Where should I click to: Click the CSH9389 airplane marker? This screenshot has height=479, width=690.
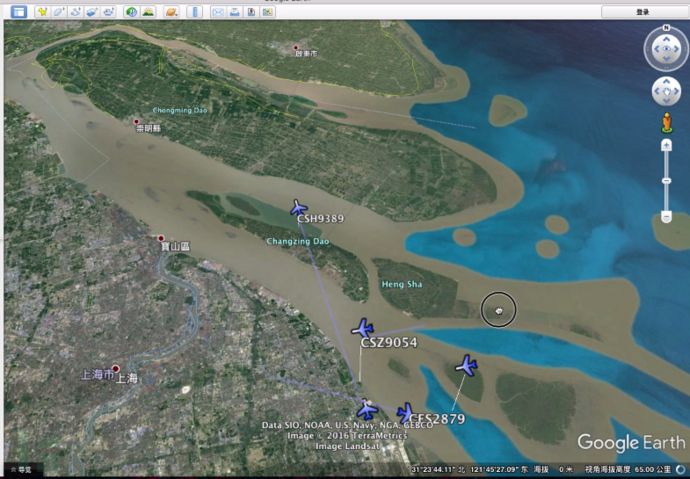299,207
